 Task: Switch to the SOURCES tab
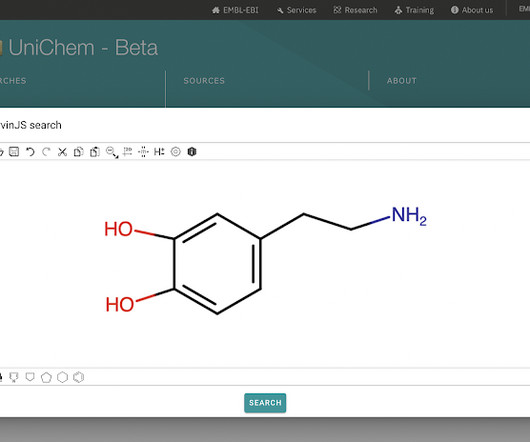point(204,81)
